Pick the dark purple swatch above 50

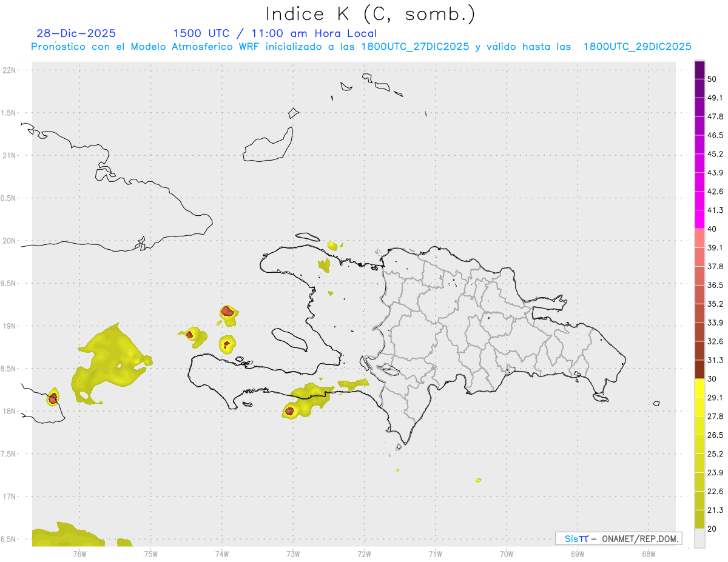(699, 70)
